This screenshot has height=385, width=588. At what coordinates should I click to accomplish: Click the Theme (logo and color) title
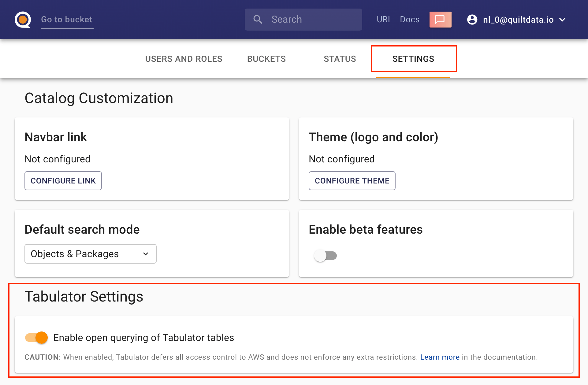click(374, 137)
